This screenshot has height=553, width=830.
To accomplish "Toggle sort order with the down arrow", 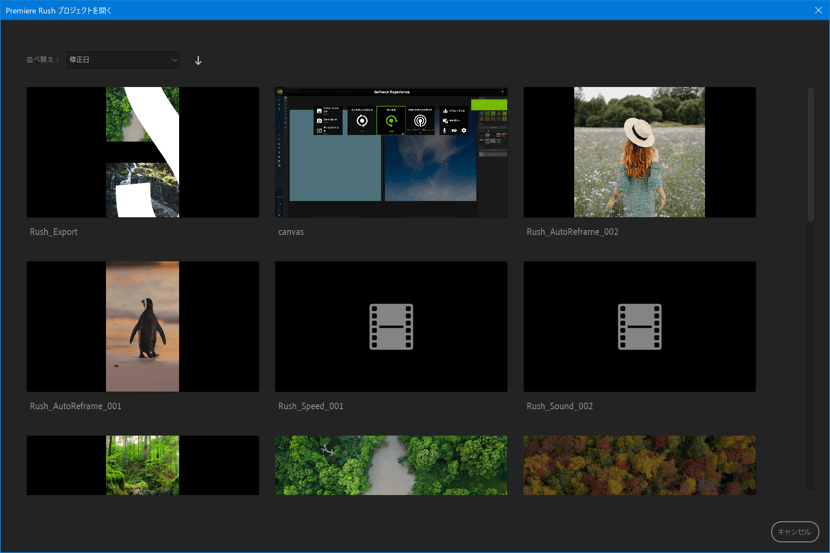I will pyautogui.click(x=198, y=60).
